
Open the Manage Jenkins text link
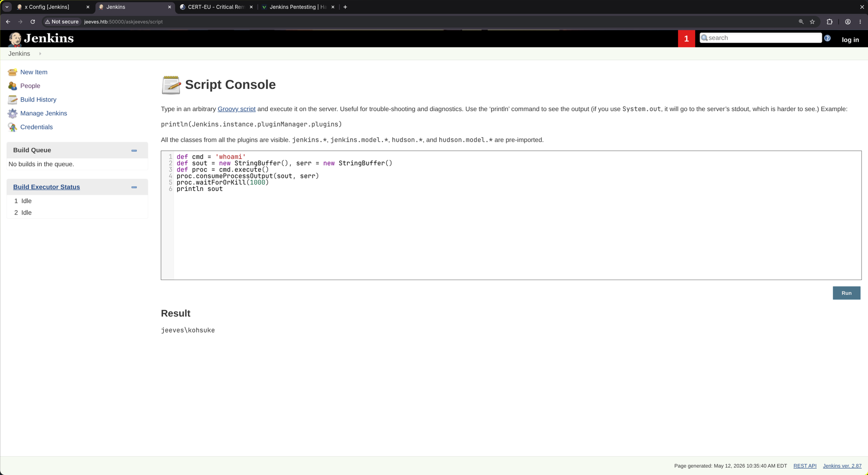[x=44, y=113]
